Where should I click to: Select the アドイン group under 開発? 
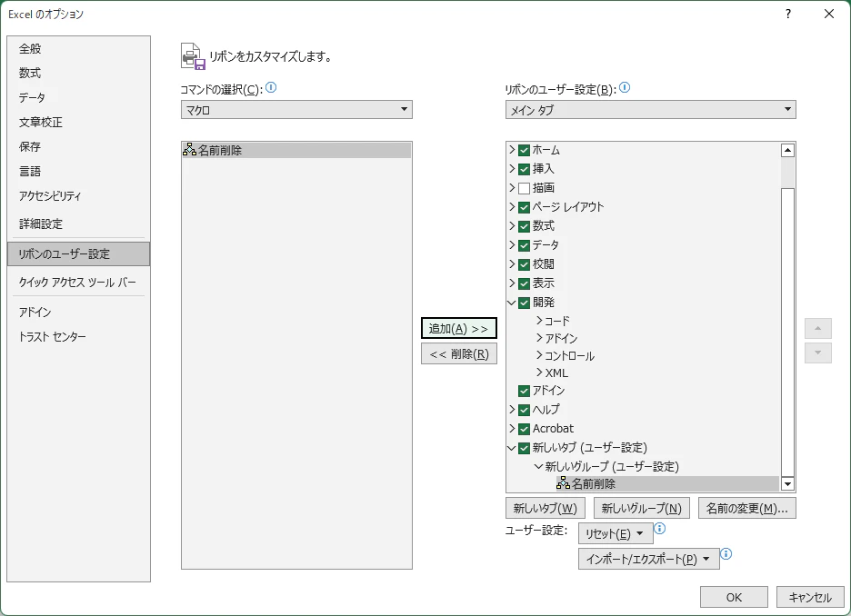point(561,338)
